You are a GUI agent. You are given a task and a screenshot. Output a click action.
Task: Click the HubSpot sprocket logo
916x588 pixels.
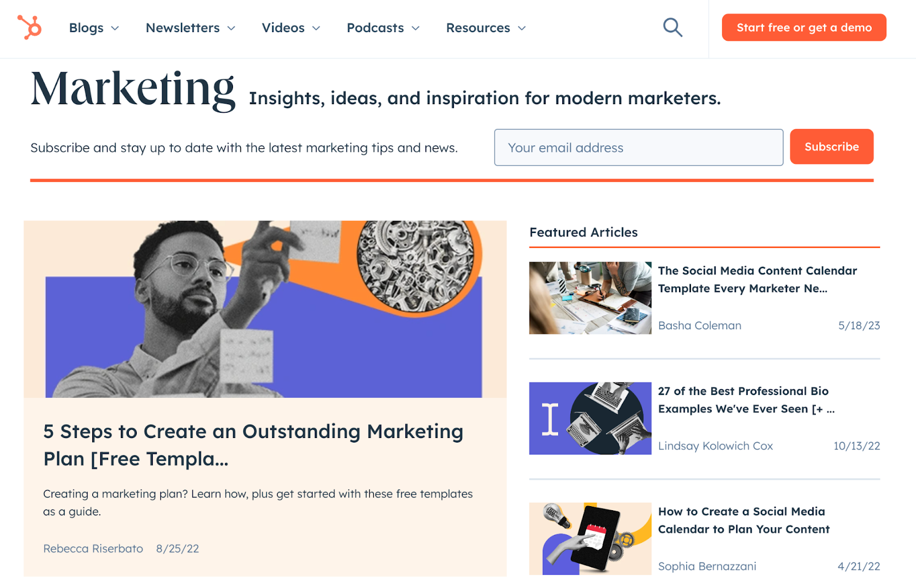[x=29, y=27]
